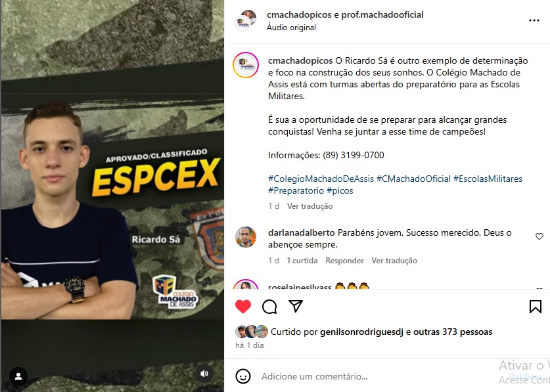Screen dimensions: 550x392
Task: Save the post with the bookmark icon
Action: [536, 307]
